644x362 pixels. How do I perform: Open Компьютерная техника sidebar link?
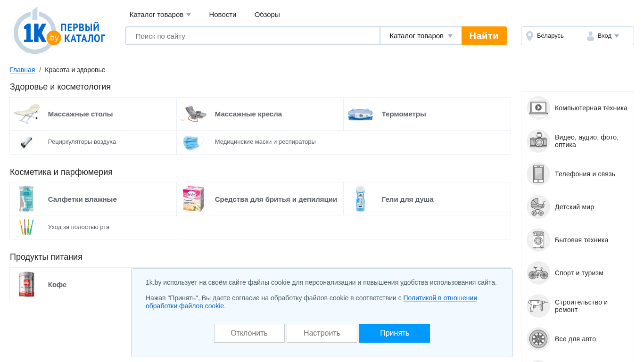click(591, 108)
